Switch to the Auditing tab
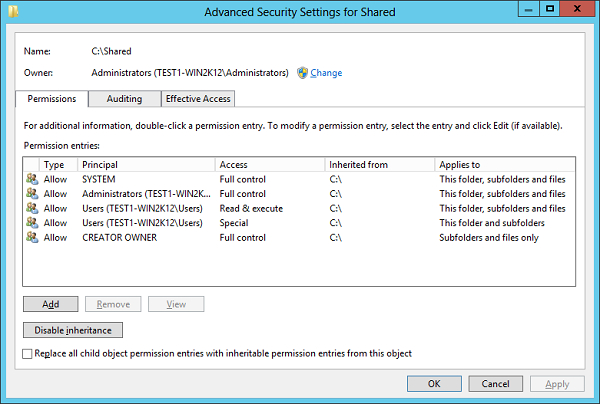 click(x=124, y=99)
